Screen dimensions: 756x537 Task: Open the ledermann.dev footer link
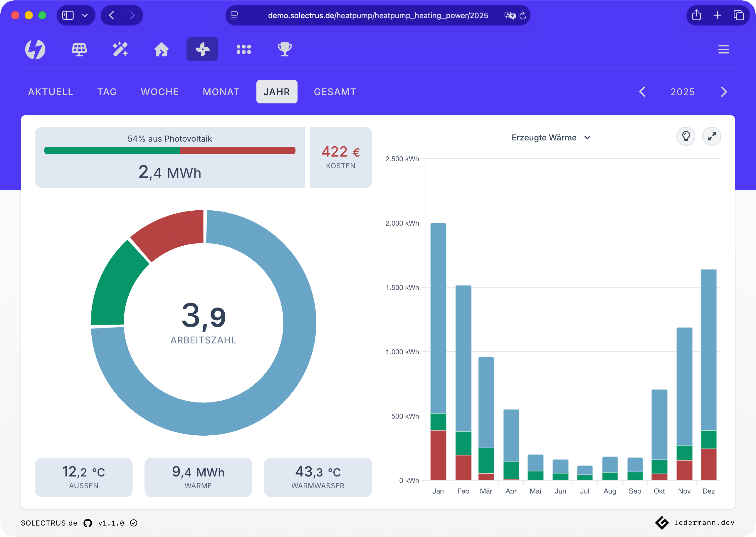click(x=704, y=522)
